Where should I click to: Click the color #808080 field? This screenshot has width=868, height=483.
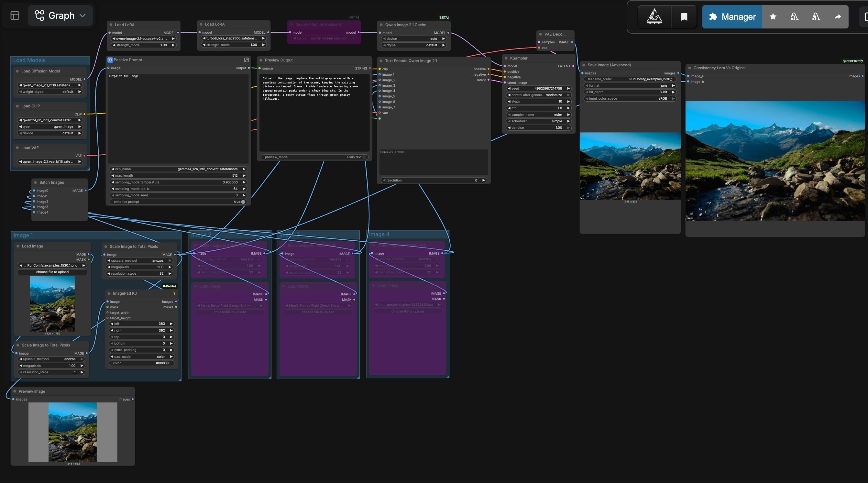141,363
